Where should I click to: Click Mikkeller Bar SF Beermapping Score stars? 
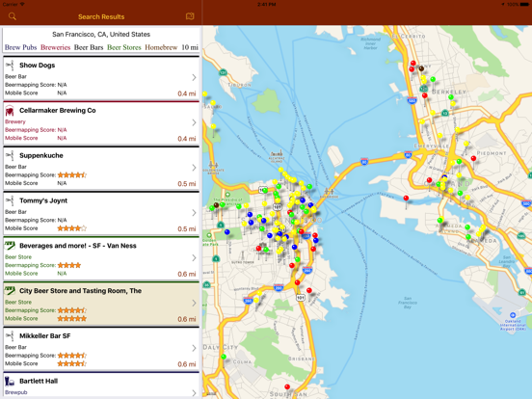click(72, 356)
